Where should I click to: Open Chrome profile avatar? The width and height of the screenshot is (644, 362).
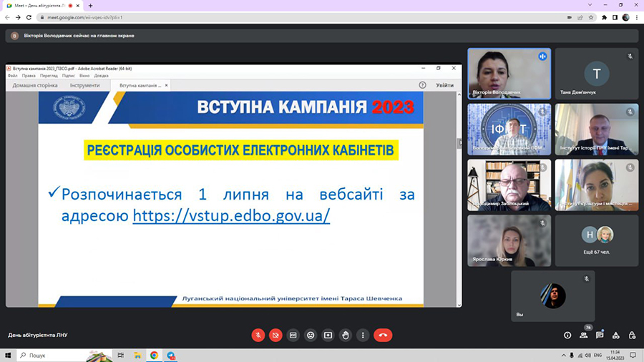click(626, 18)
